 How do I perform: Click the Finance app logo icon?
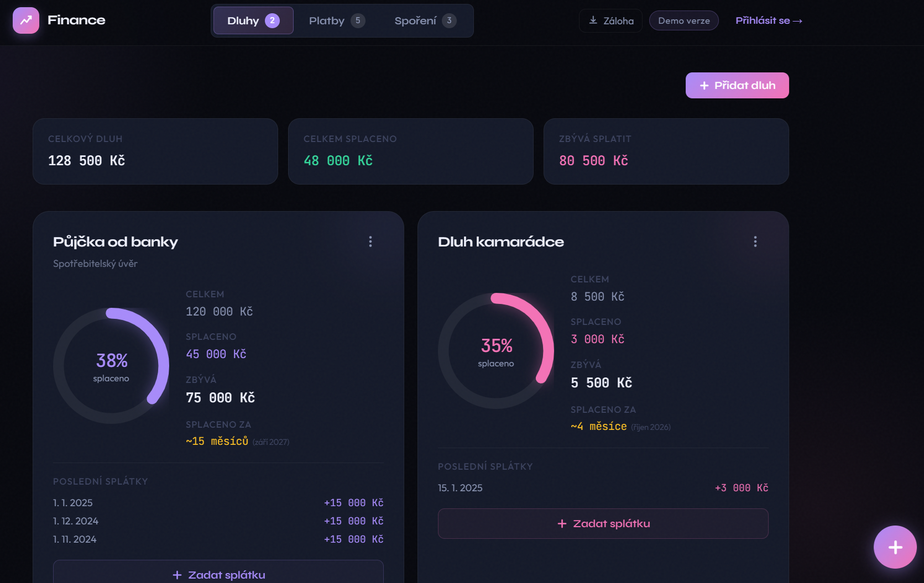pyautogui.click(x=26, y=20)
